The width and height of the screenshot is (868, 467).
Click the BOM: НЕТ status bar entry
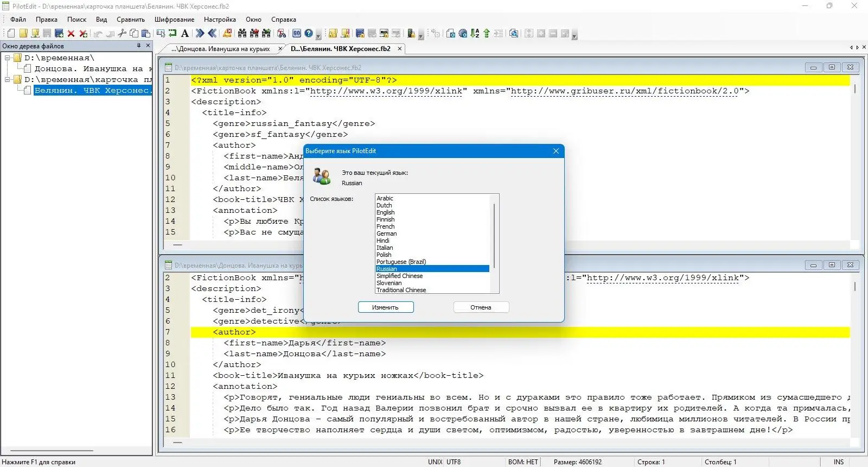click(x=523, y=462)
